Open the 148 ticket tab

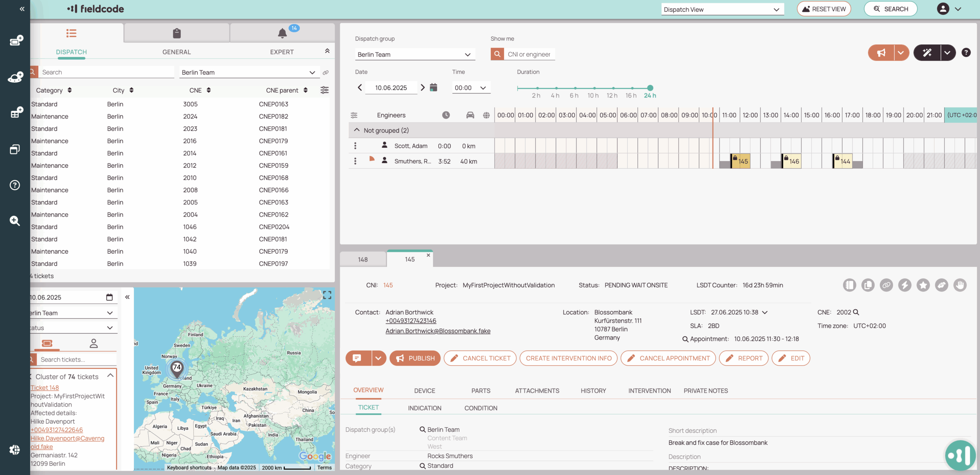[363, 260]
